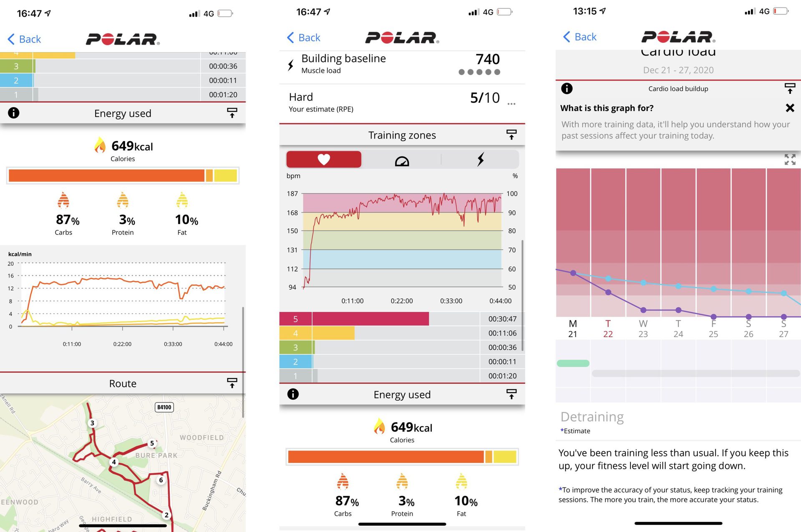This screenshot has width=801, height=532.
Task: Select the speed/pace zone icon
Action: tap(400, 160)
